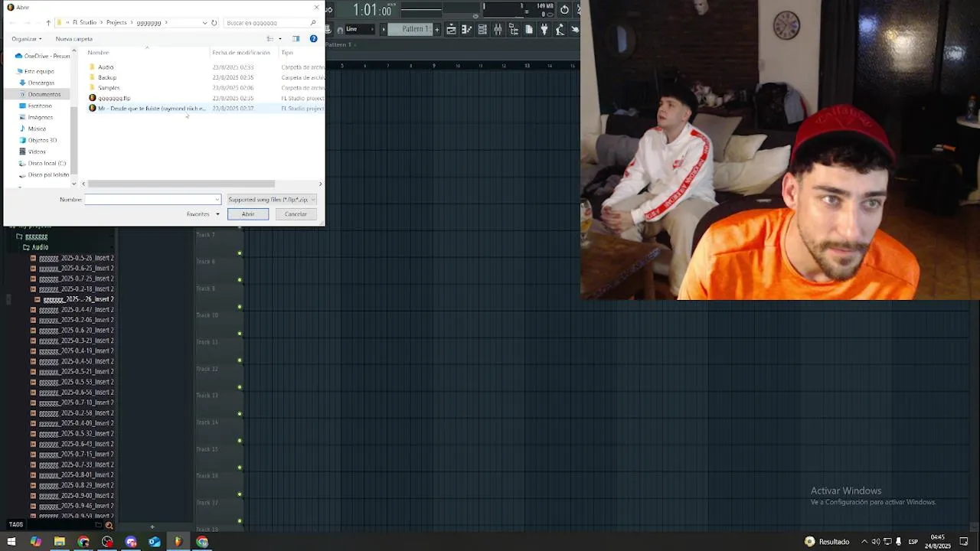Select Escritorio in the navigation pane

click(x=40, y=106)
